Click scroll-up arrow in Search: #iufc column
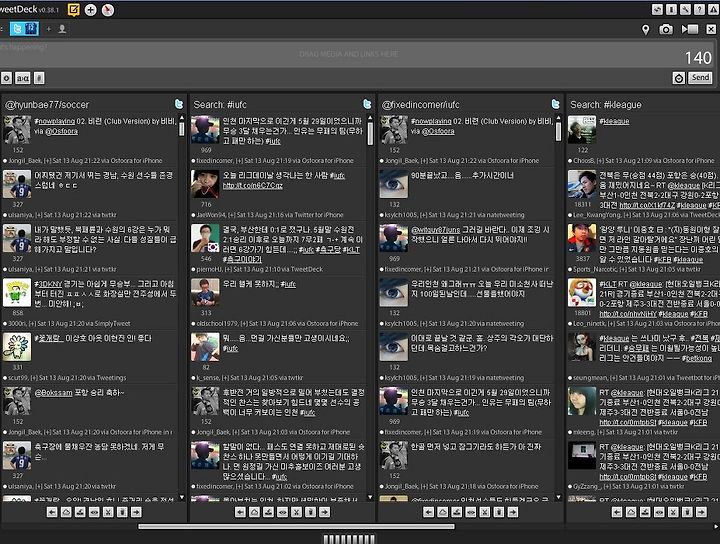Viewport: 720px width, 544px height. [x=370, y=118]
